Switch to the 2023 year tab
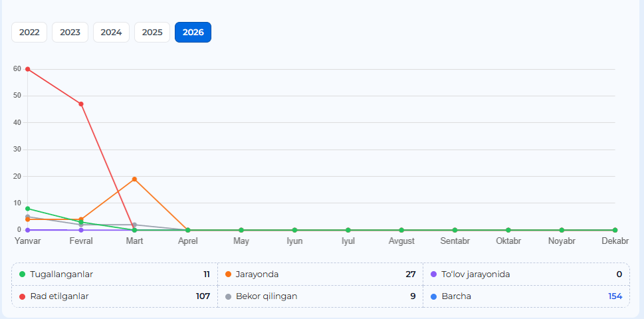 pos(70,32)
